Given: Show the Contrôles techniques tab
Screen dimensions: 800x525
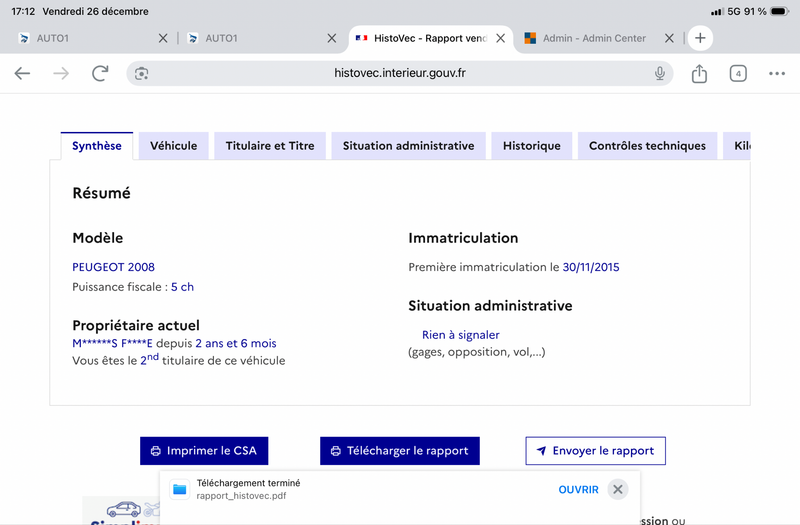Looking at the screenshot, I should click(647, 146).
